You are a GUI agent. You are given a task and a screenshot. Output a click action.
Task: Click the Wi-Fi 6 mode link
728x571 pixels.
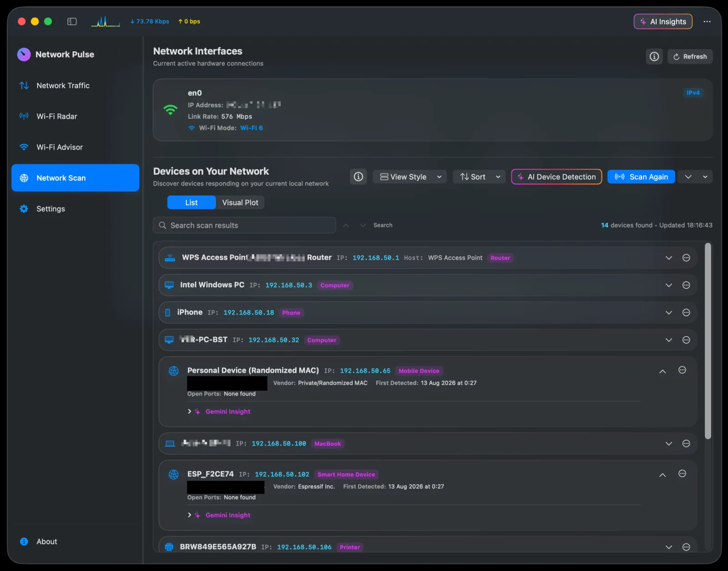coord(251,128)
